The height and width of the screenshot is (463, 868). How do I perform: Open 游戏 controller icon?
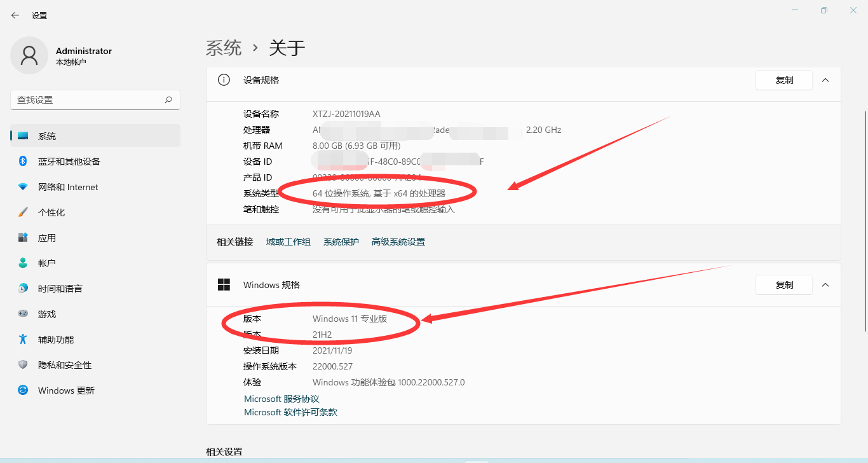pos(23,314)
